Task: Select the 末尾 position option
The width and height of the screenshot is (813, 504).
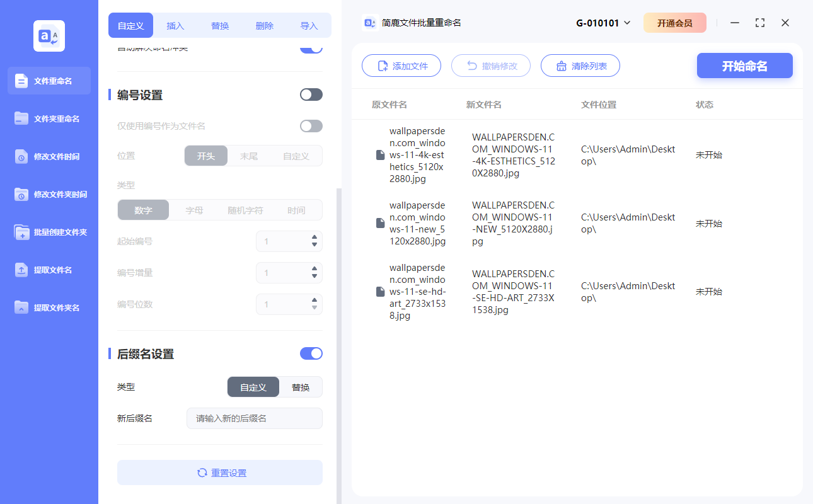Action: point(249,156)
